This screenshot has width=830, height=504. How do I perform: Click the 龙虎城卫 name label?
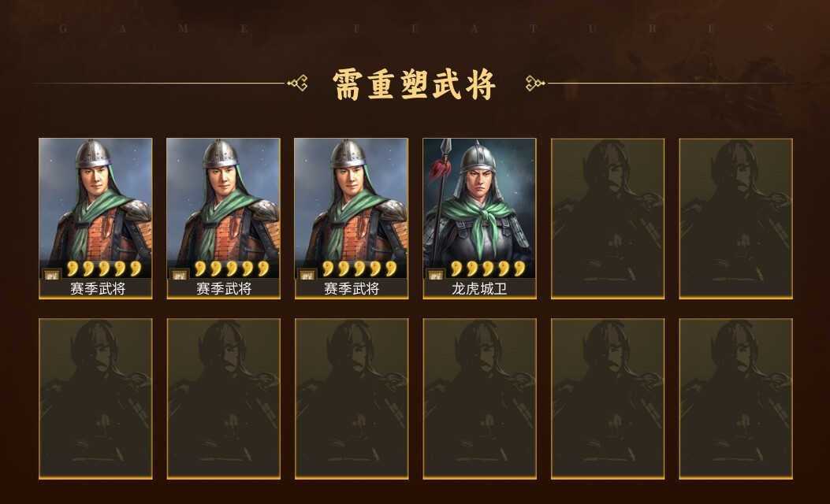(x=479, y=288)
